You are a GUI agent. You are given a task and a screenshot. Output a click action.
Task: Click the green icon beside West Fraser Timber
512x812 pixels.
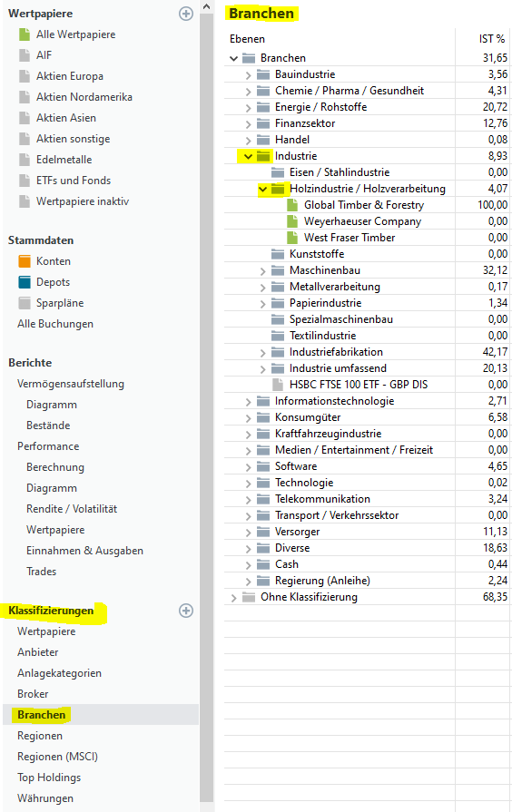tap(292, 238)
